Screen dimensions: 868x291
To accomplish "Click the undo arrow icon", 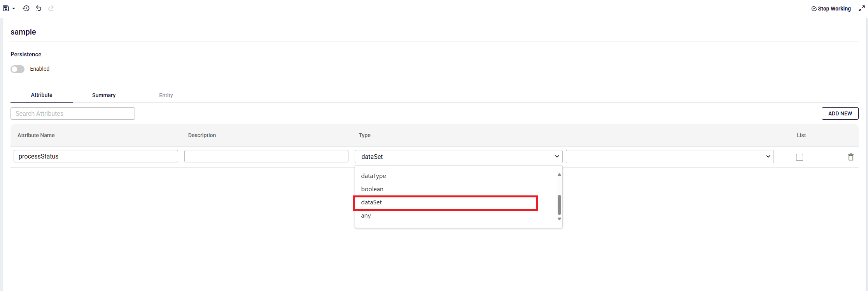I will click(x=38, y=8).
